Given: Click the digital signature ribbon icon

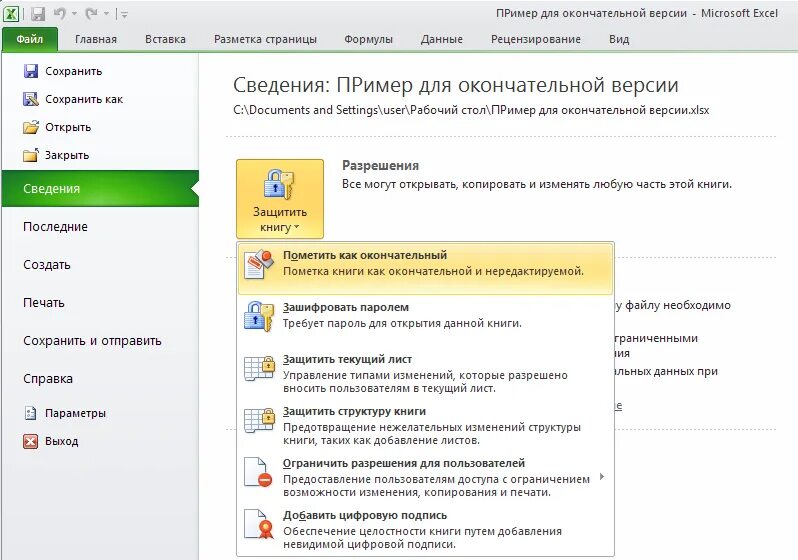Looking at the screenshot, I should click(258, 524).
